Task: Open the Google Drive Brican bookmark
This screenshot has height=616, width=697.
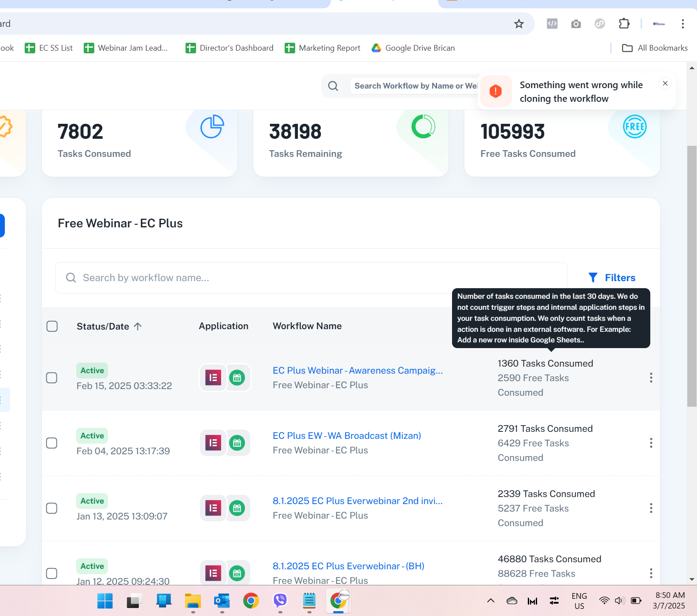Action: point(413,48)
